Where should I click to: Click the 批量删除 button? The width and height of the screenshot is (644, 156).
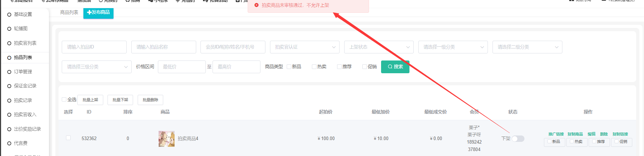pyautogui.click(x=150, y=100)
